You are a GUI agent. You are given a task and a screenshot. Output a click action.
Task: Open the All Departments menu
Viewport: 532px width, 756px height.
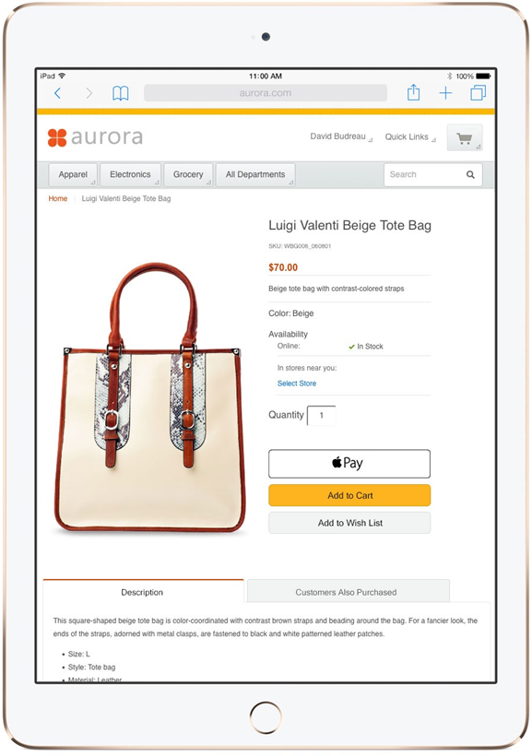(255, 174)
